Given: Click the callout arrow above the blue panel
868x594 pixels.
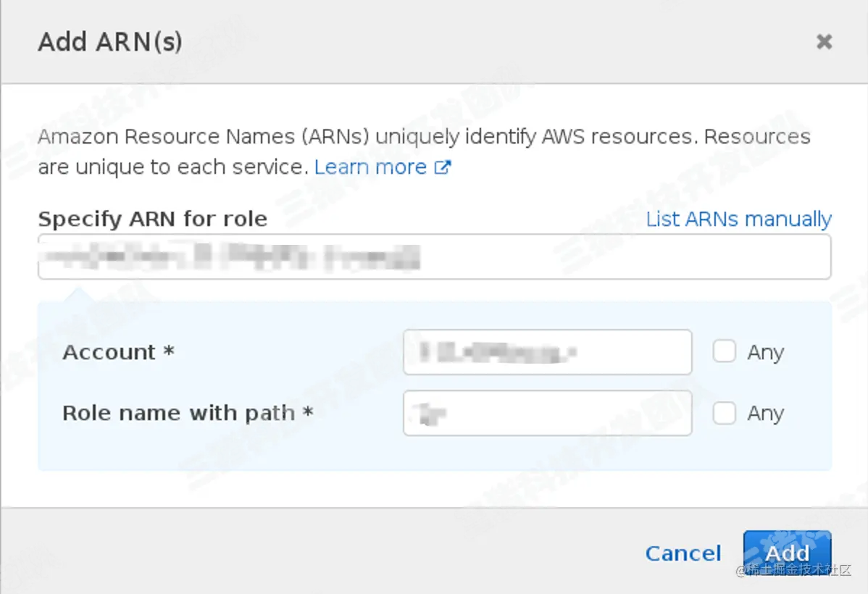Looking at the screenshot, I should pos(78,294).
